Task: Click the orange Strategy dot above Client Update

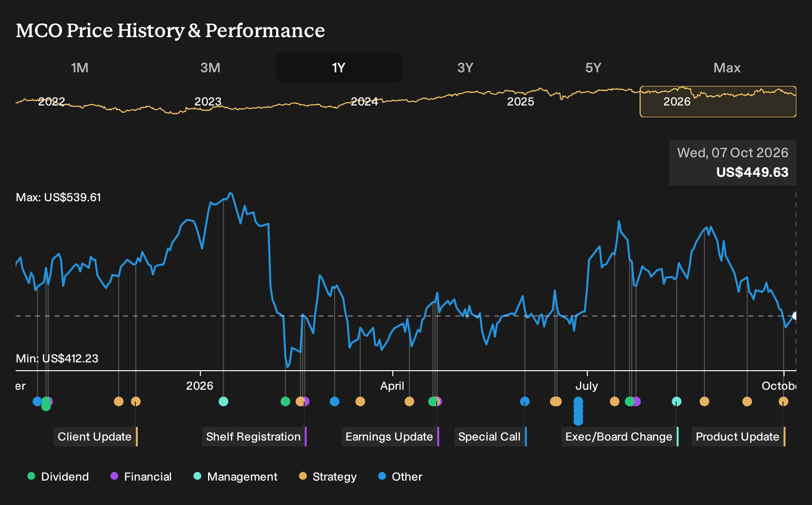Action: [136, 401]
